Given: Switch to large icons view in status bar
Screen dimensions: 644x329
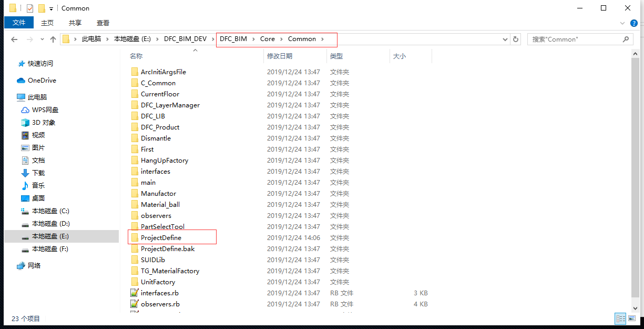Looking at the screenshot, I should pos(632,318).
